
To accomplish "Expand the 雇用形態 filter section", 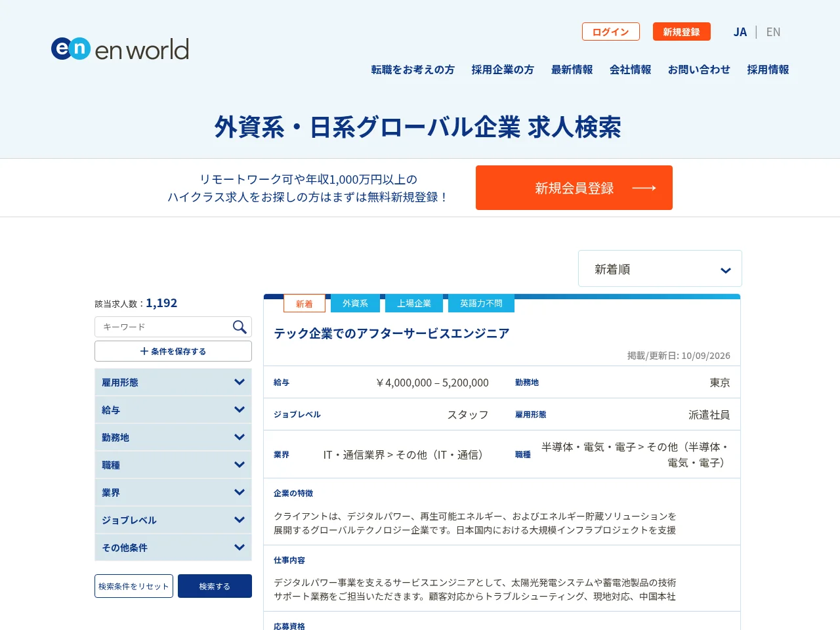I will 173,382.
